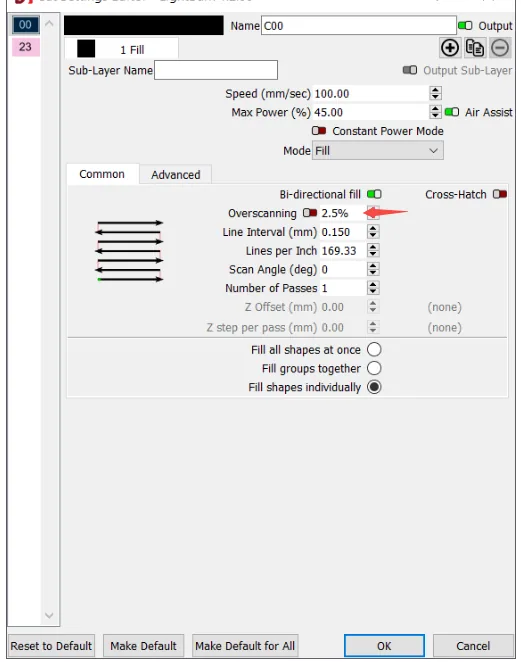
Task: Click the Lines per Inch 169.33 field
Action: pos(343,251)
